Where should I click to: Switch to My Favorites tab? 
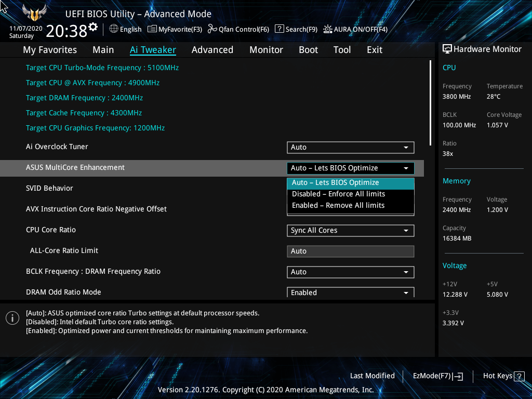pos(50,50)
